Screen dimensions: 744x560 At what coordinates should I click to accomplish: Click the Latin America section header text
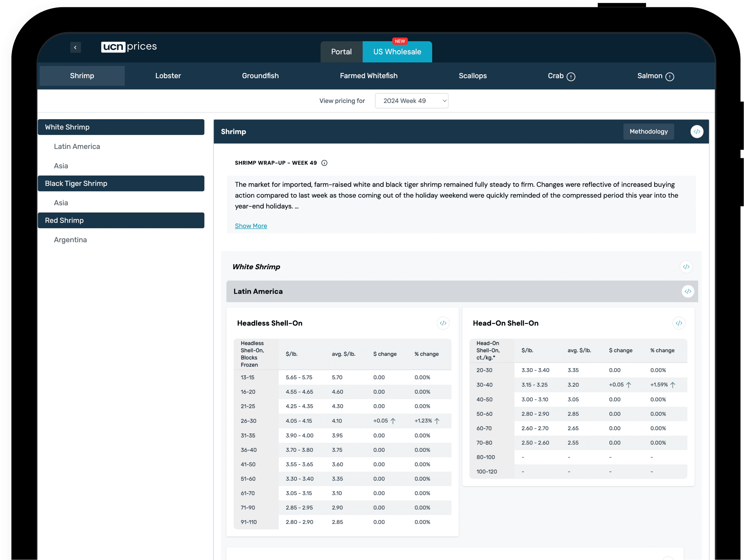[x=258, y=291]
